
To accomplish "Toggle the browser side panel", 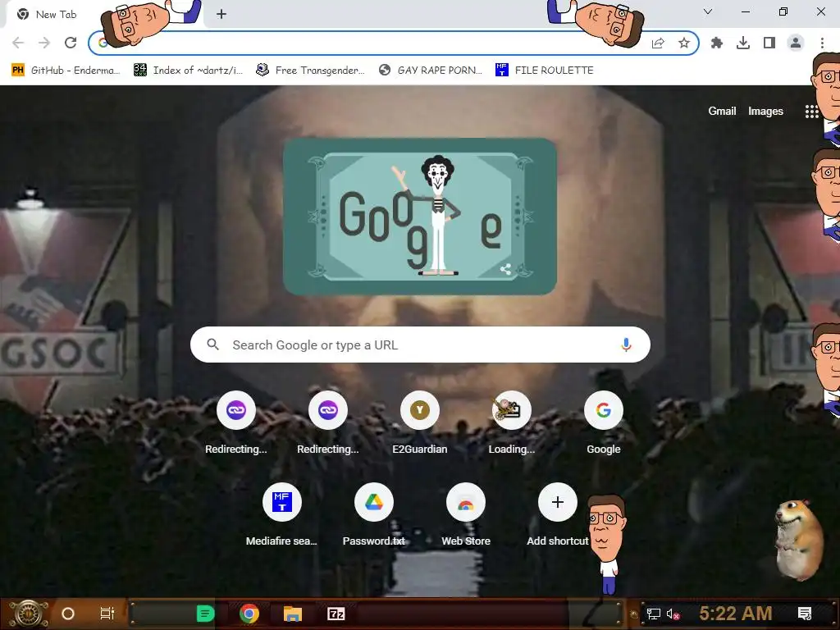I will [x=769, y=43].
